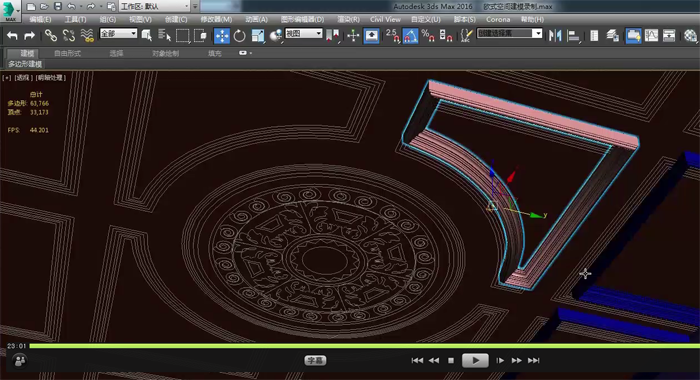
Task: Switch to the 对象绘制 ribbon tab
Action: [x=165, y=53]
